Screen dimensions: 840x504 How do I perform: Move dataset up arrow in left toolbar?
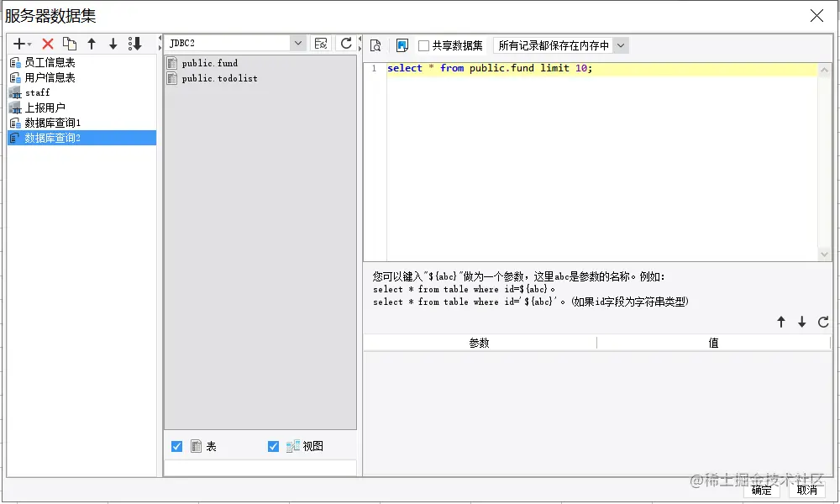click(92, 44)
